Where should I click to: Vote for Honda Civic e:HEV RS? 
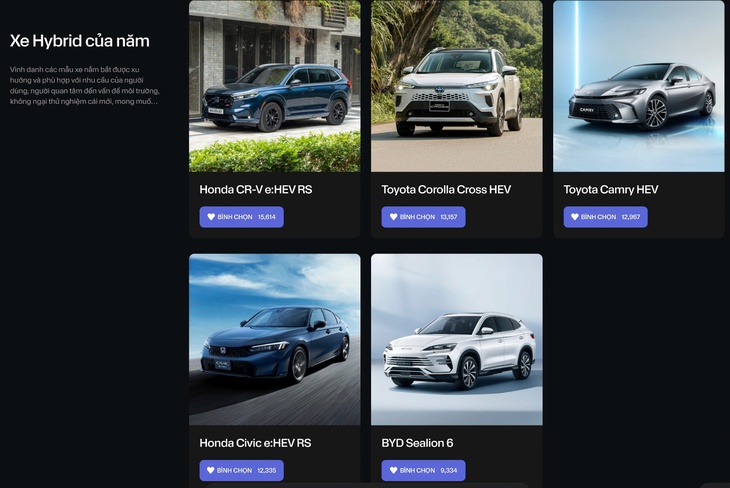[242, 470]
